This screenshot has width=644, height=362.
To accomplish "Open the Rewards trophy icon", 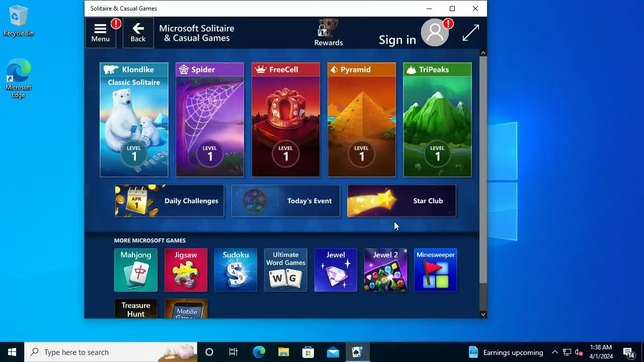I will (x=329, y=33).
